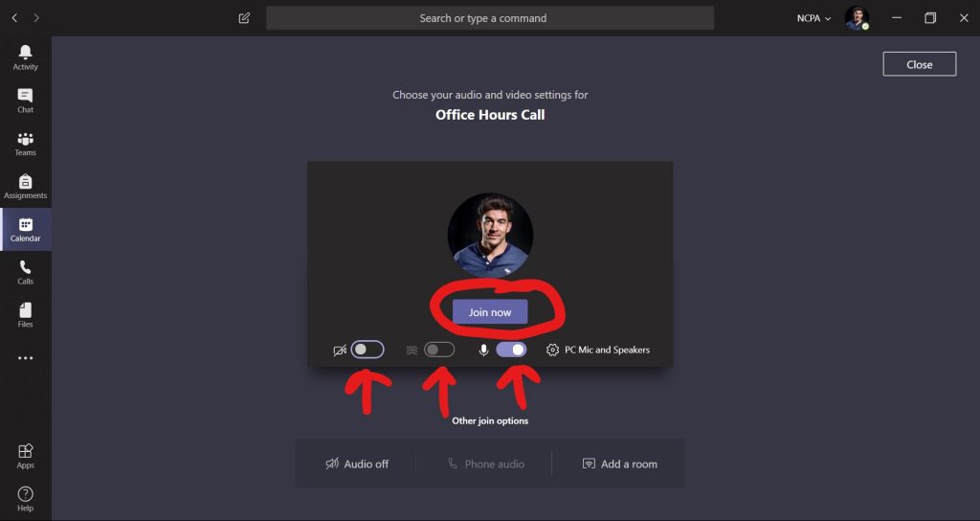Open the Activity bell icon
The image size is (980, 521).
[x=25, y=57]
